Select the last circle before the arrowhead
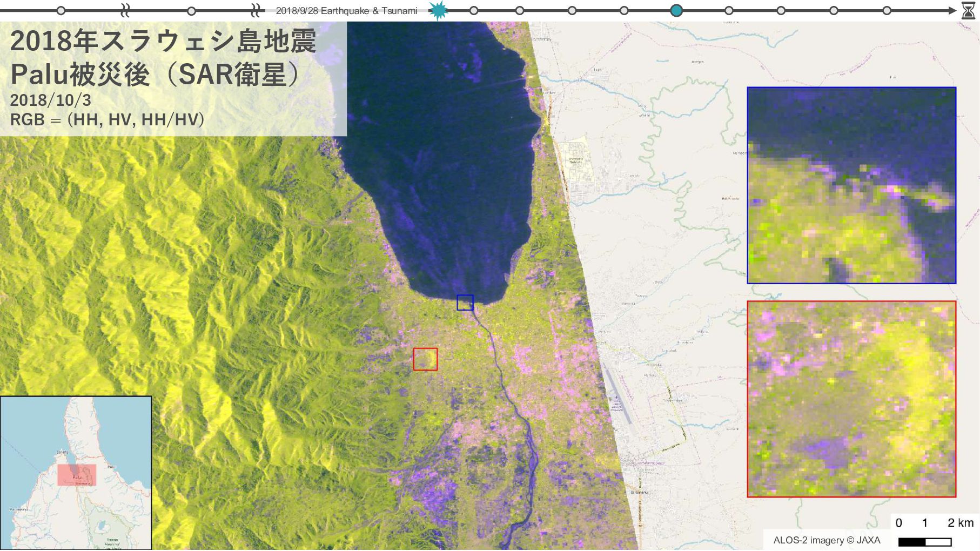980x551 pixels. 887,10
